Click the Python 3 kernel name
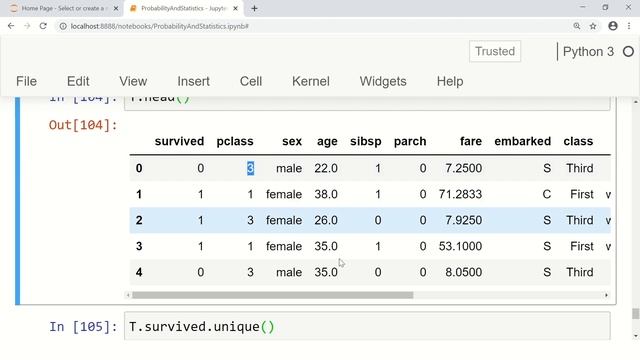The image size is (640, 360). click(x=588, y=52)
